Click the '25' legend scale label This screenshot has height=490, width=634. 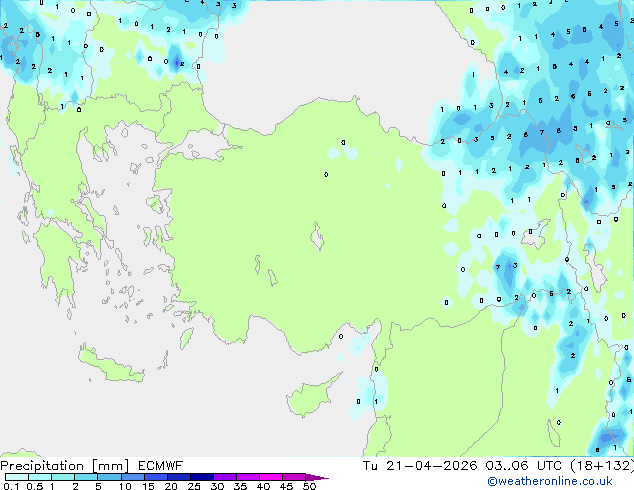tap(194, 486)
